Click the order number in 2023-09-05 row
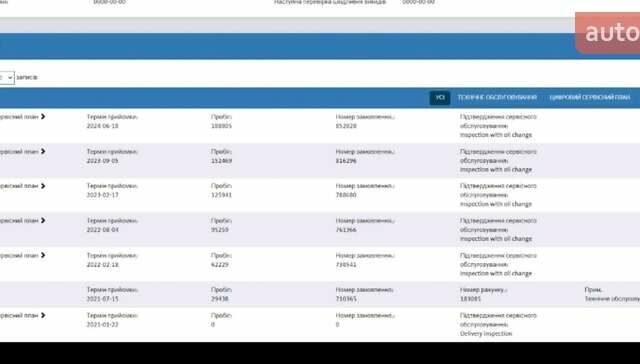Viewport: 640px width, 364px height. click(x=346, y=161)
